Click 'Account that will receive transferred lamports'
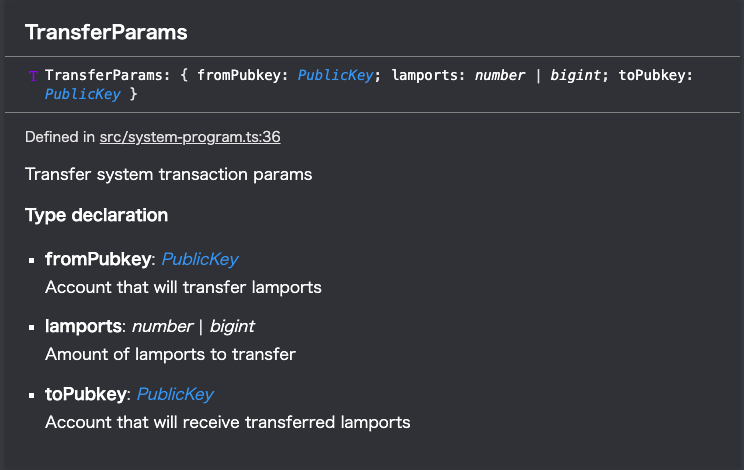The width and height of the screenshot is (744, 470). (x=228, y=422)
